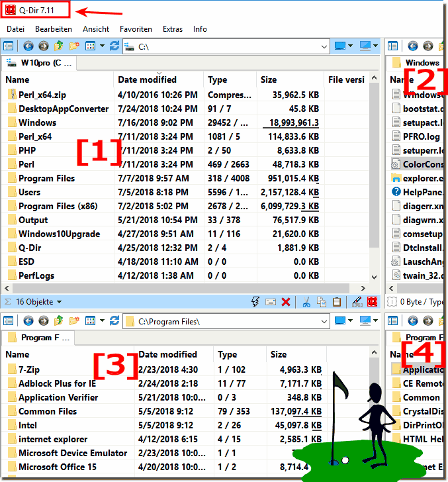Viewport: 448px width, 482px height.
Task: Open address dropdown showing C:\Program Files\
Action: point(324,322)
